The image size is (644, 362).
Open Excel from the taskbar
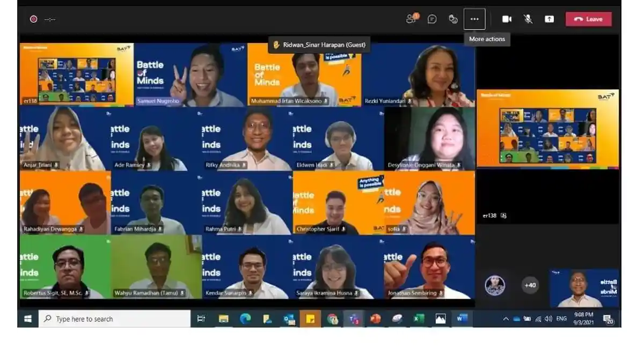tap(419, 319)
